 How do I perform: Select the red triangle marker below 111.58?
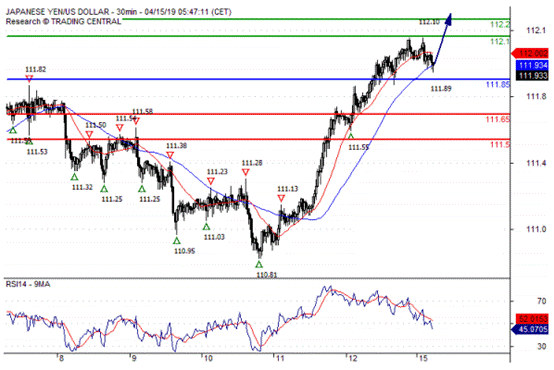(x=136, y=121)
